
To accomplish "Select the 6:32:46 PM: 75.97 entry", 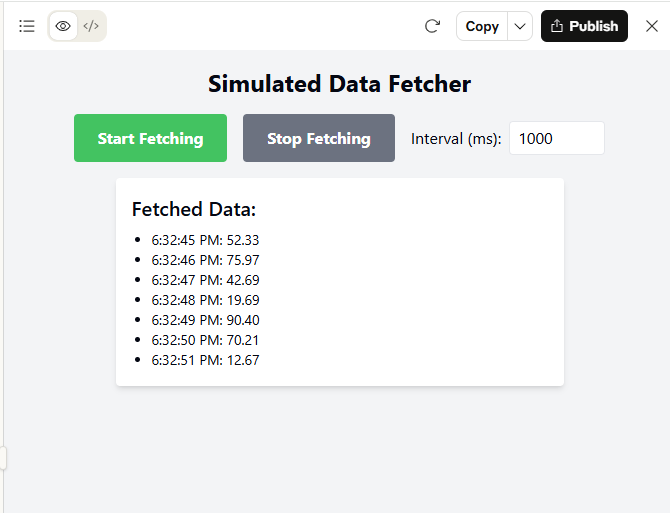I will [x=205, y=260].
